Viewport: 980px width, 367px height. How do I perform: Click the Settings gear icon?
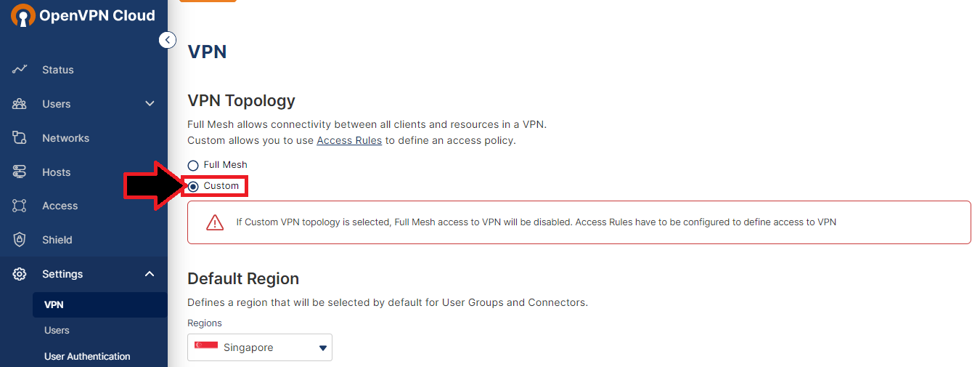(x=20, y=274)
